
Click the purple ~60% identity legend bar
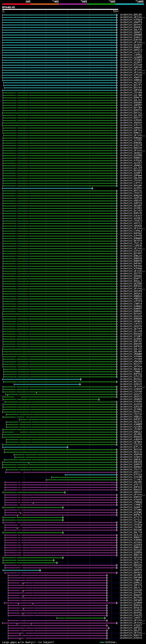(x=73, y=4)
